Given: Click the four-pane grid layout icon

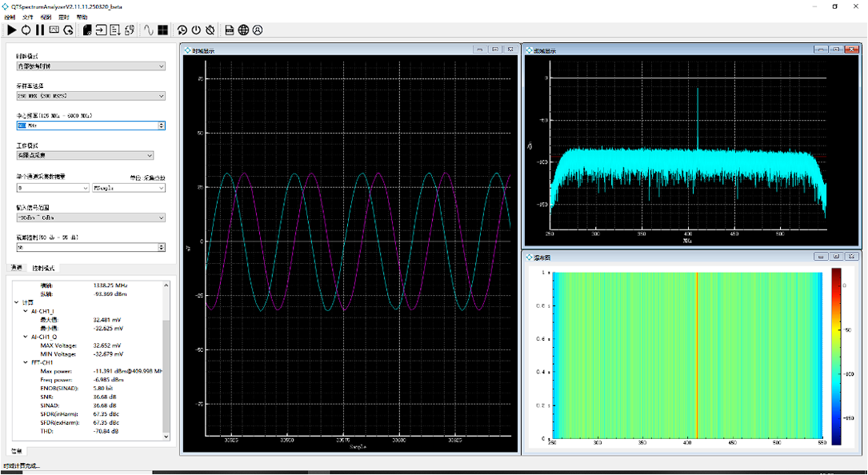Looking at the screenshot, I should point(162,30).
